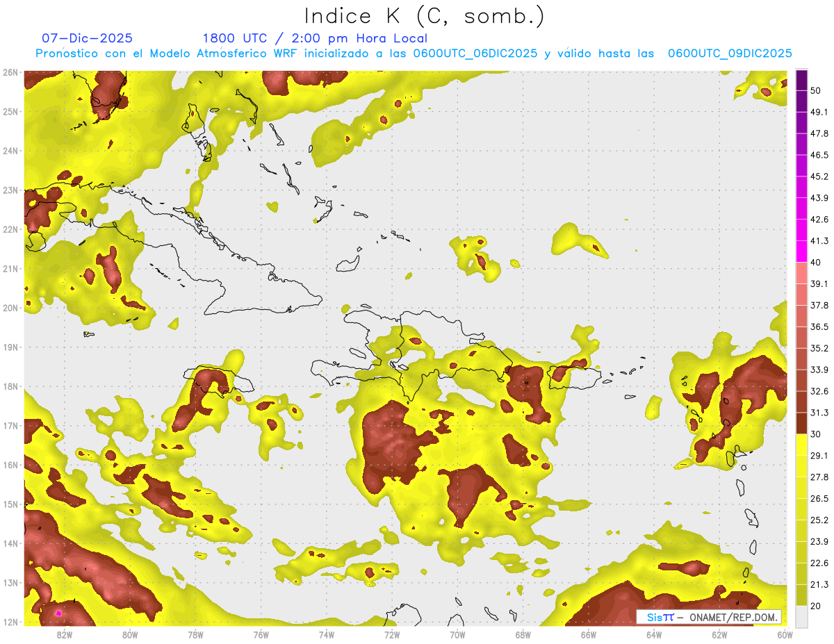Select the date label '07-Dic-2025'
Screen dimensions: 834x644
pyautogui.click(x=87, y=38)
